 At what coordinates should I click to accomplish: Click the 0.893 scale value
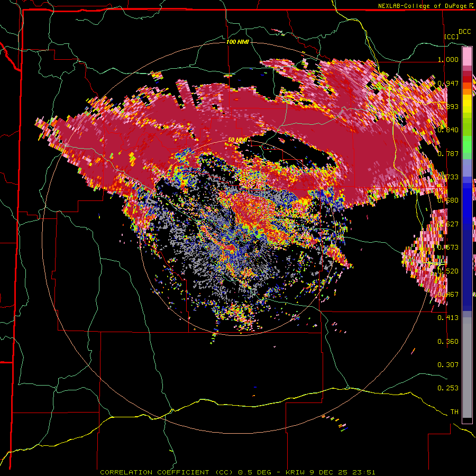(448, 106)
